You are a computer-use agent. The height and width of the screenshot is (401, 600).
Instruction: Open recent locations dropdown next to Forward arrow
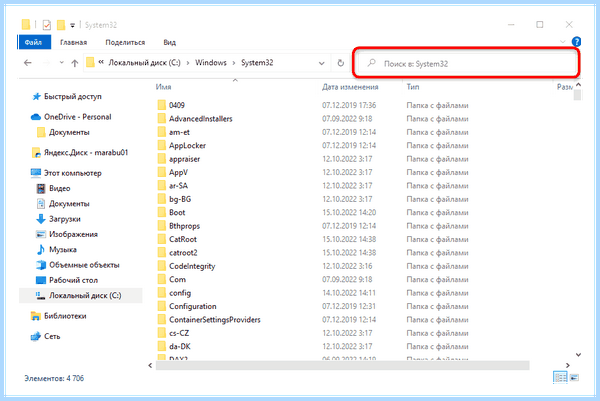click(61, 63)
